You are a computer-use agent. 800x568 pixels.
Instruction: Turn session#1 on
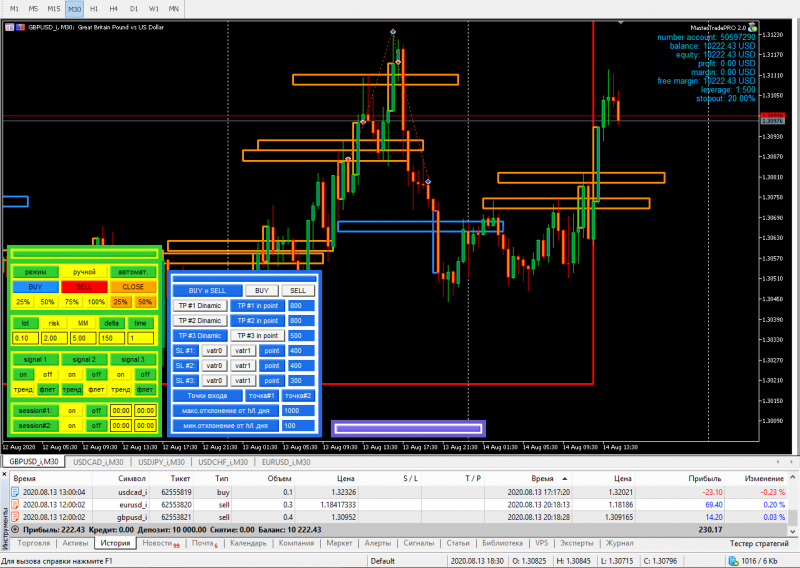click(x=72, y=410)
